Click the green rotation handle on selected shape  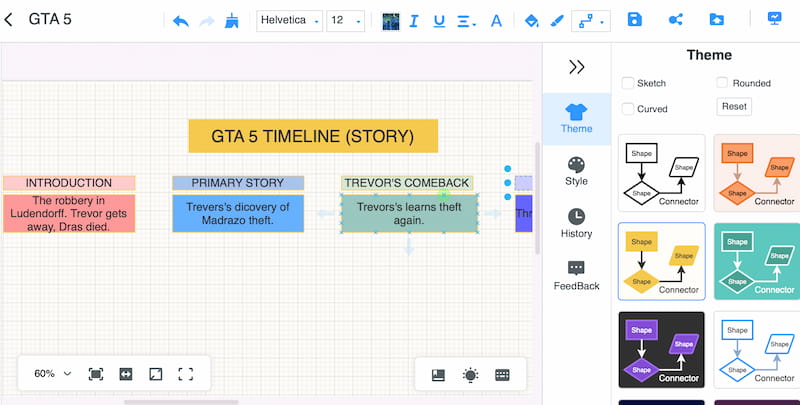pos(443,194)
